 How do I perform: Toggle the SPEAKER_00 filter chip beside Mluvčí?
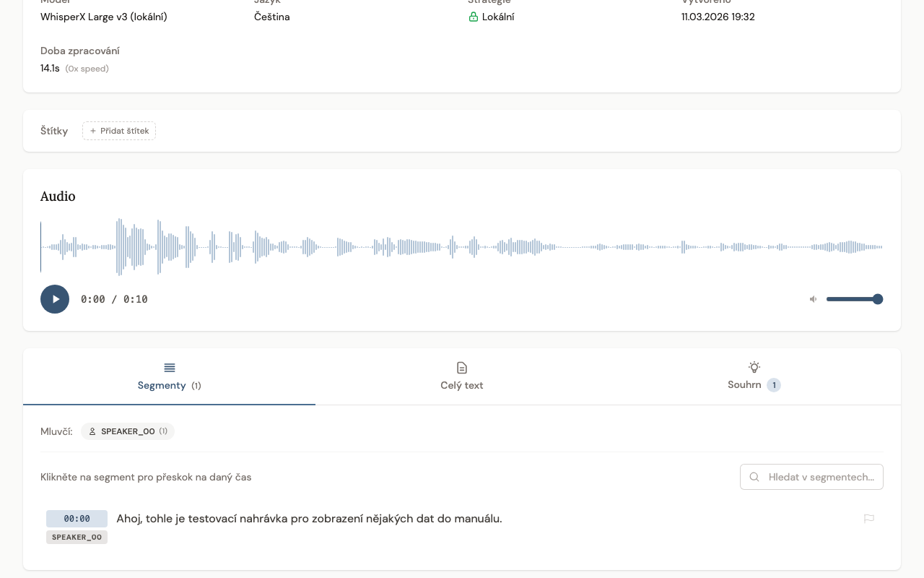[128, 431]
